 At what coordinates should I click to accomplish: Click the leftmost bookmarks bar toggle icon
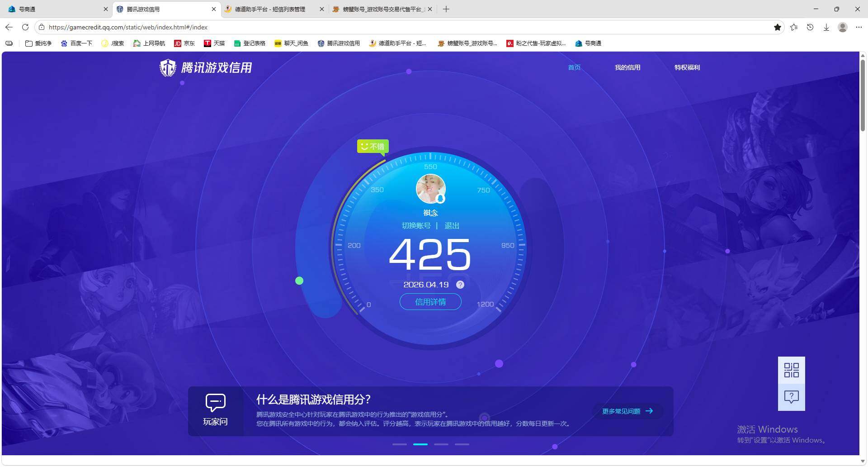[9, 43]
